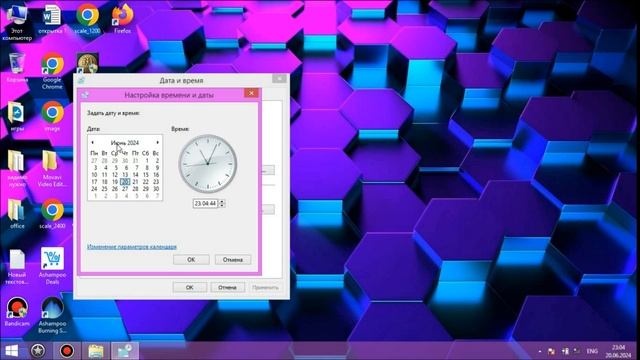This screenshot has width=640, height=360.
Task: Click the star icon in taskbar
Action: click(38, 351)
